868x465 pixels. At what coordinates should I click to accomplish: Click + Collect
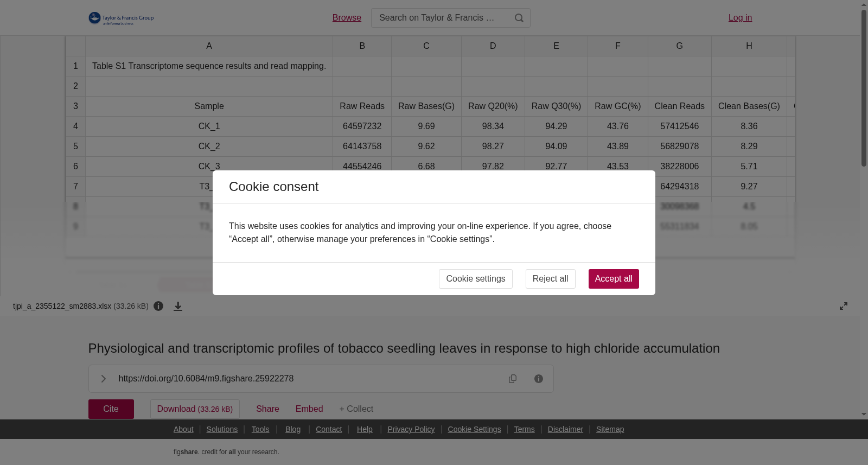click(356, 409)
